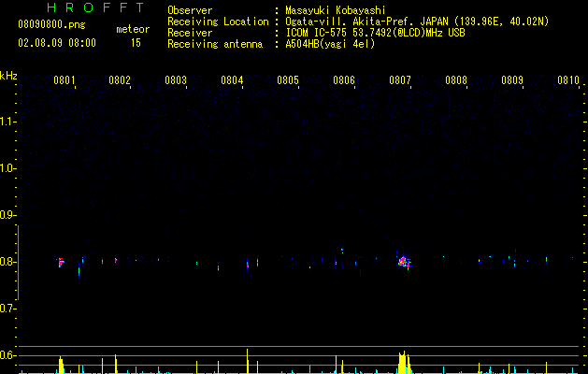
Task: Click the 1.0 kHz axis label
Action: point(7,168)
